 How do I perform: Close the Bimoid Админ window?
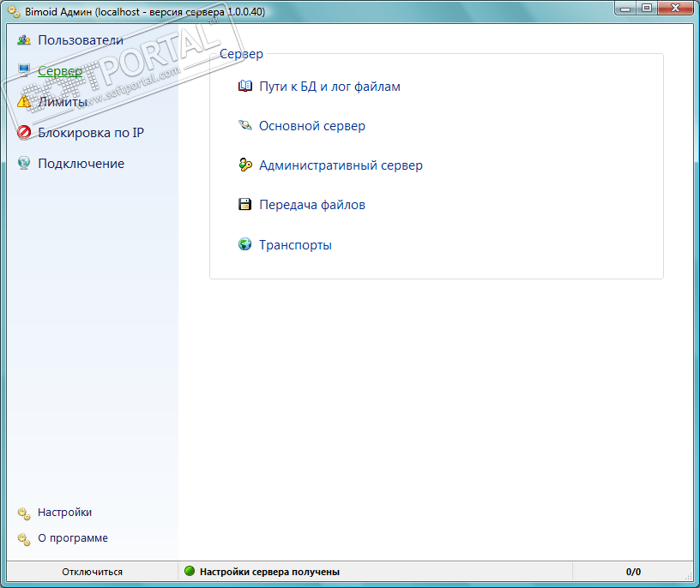(676, 9)
